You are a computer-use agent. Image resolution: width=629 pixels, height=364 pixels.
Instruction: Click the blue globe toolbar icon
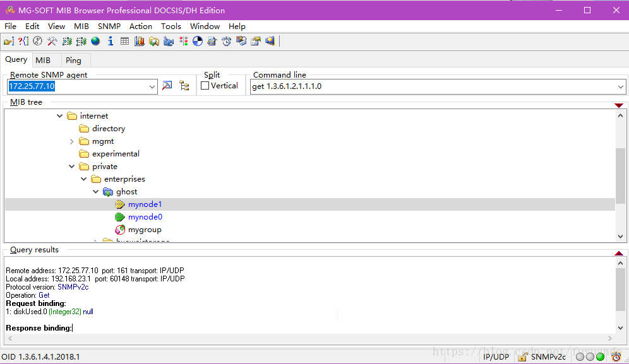pos(95,41)
